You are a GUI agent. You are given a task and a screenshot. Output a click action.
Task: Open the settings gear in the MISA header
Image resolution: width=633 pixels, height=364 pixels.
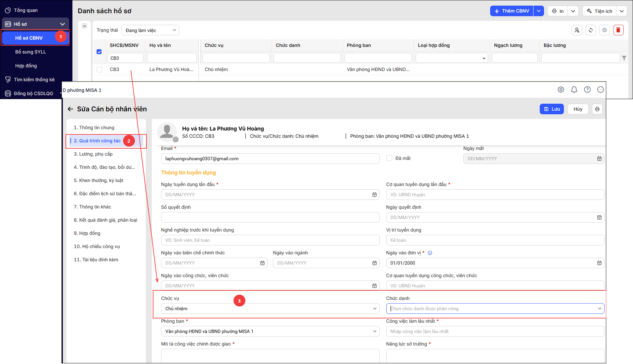click(x=561, y=90)
